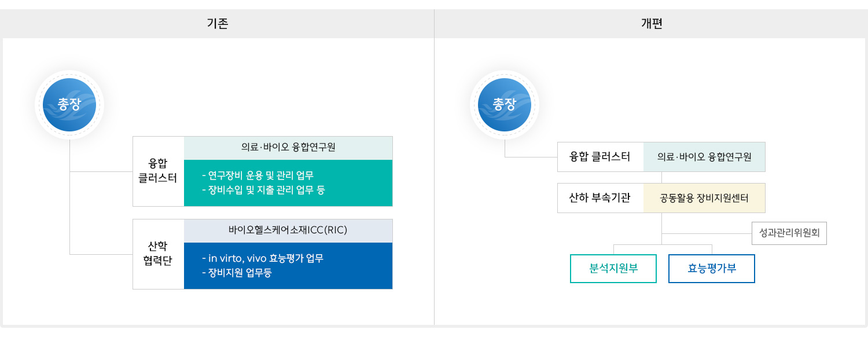Click the 바이오헬스케어소재ICC(RIC) heading
Viewport: 868px width, 337px height.
pos(288,230)
